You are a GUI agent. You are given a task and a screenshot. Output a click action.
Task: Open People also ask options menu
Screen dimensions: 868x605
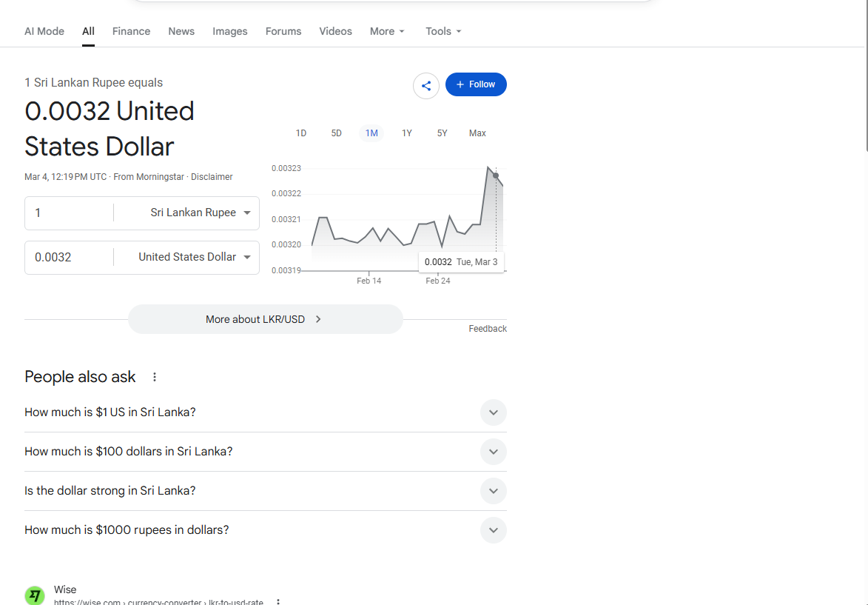(x=155, y=377)
